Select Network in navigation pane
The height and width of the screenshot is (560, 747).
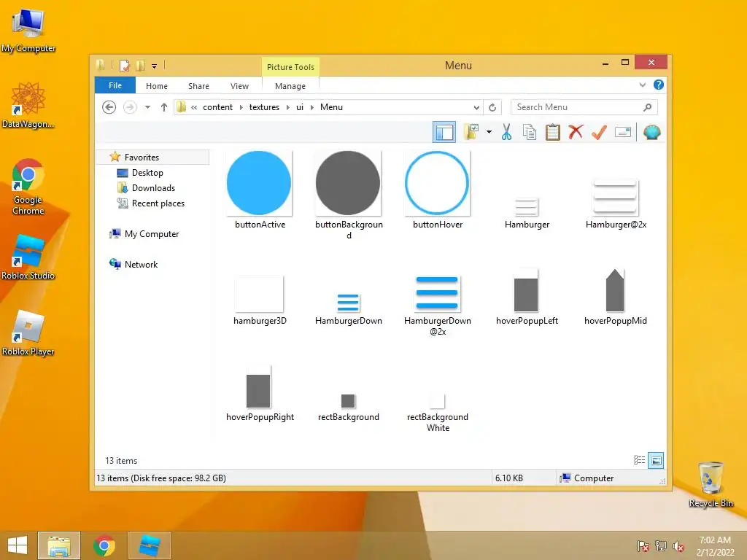tap(141, 264)
